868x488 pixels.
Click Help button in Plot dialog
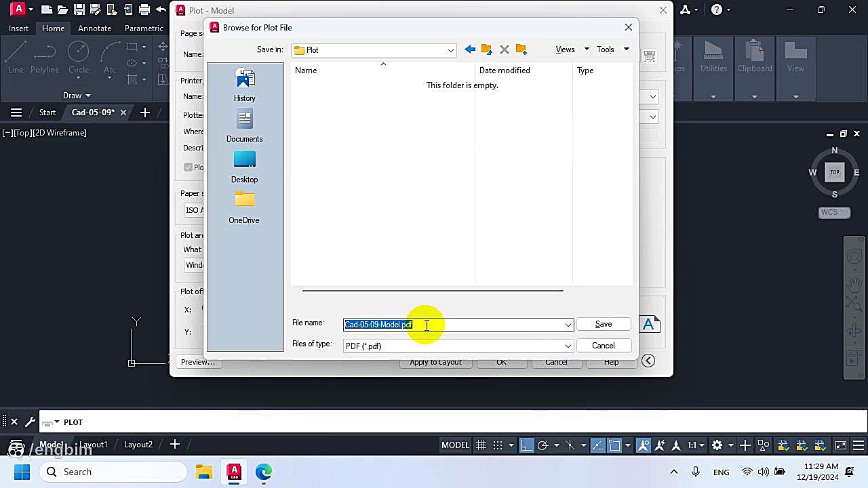pos(611,363)
